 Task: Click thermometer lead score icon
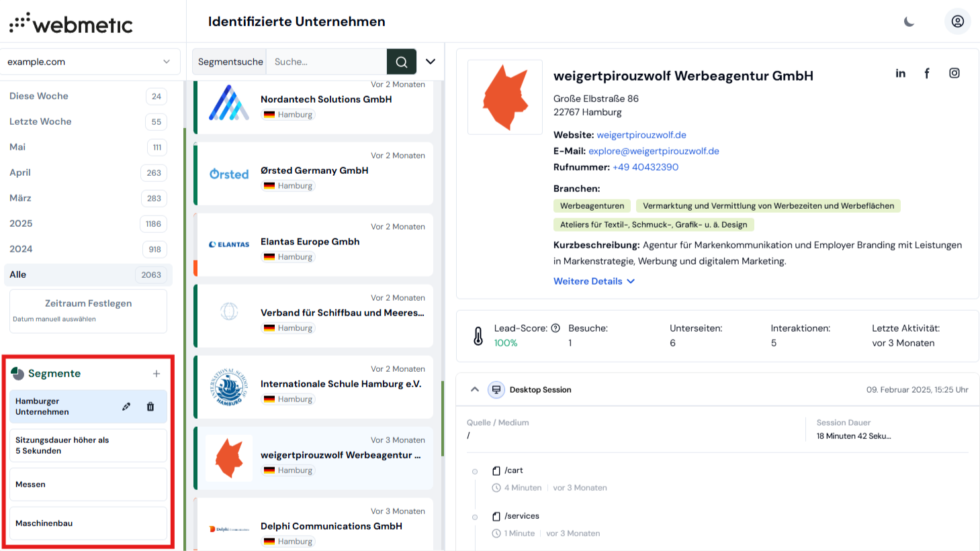pos(478,336)
